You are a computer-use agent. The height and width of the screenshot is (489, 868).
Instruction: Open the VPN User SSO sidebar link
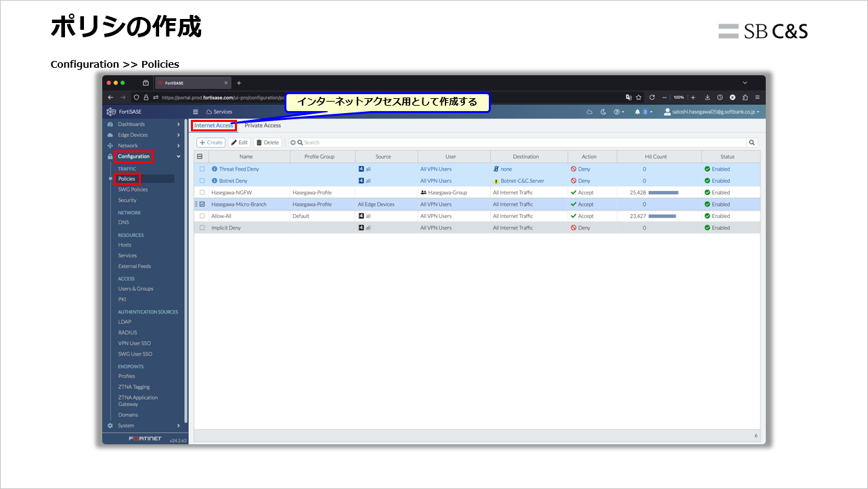click(x=135, y=343)
